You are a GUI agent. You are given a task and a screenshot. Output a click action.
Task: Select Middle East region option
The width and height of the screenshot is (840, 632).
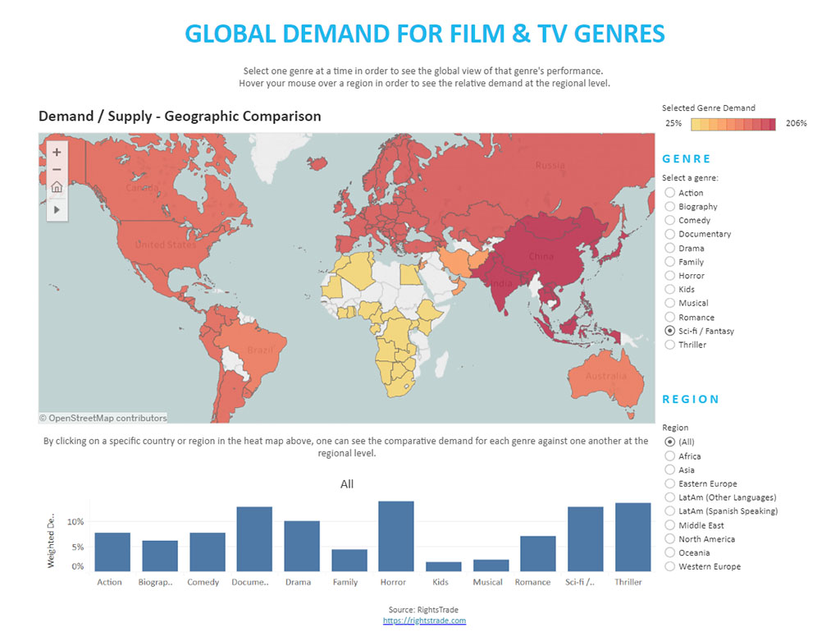(670, 525)
